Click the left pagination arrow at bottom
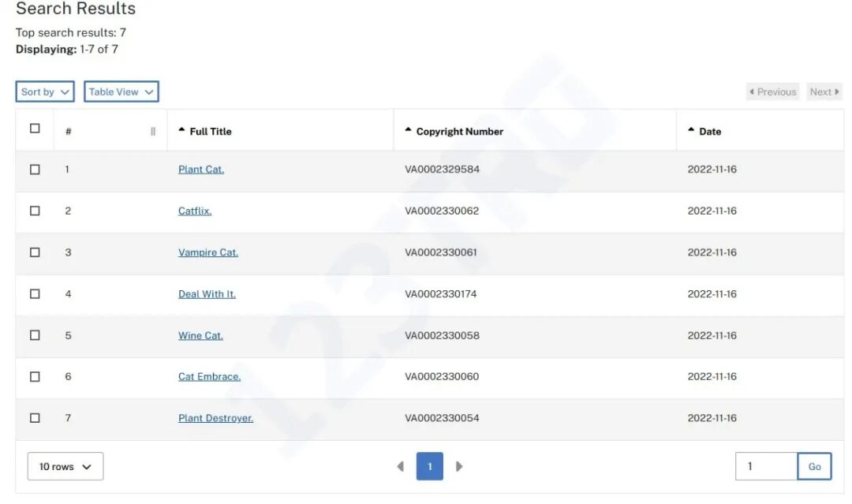The height and width of the screenshot is (504, 852). click(400, 466)
